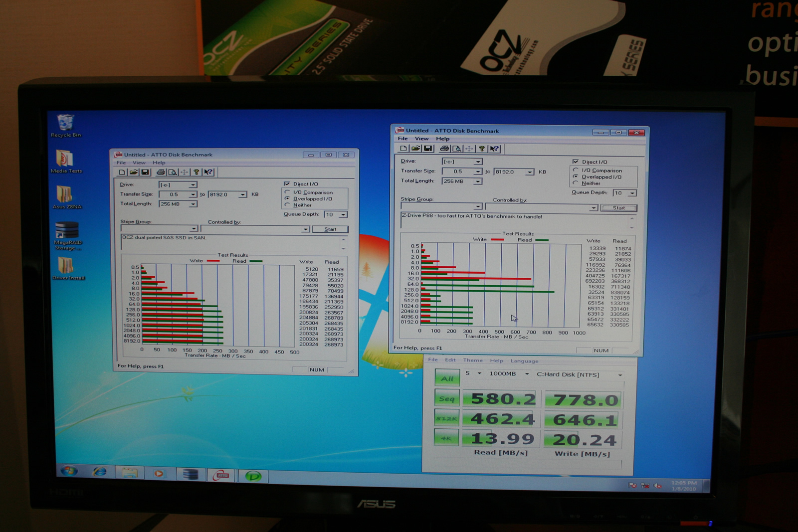Open Queue Depth dropdown in left ATTO window
Image resolution: width=798 pixels, height=532 pixels.
coord(343,215)
